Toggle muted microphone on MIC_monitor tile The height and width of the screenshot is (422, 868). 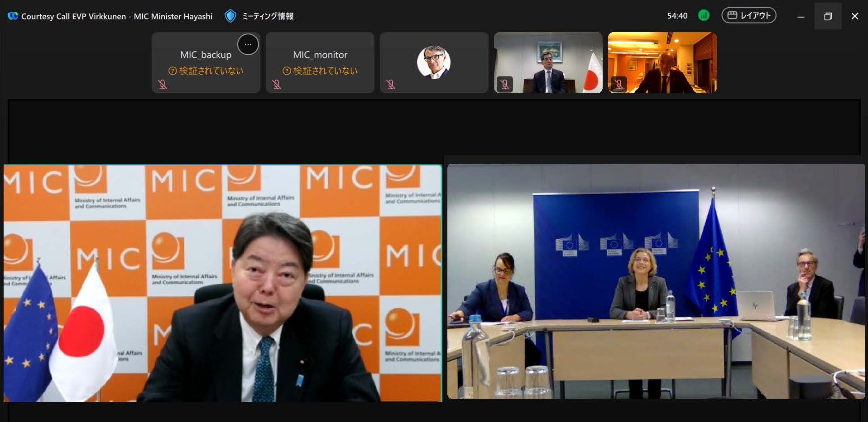pos(277,84)
